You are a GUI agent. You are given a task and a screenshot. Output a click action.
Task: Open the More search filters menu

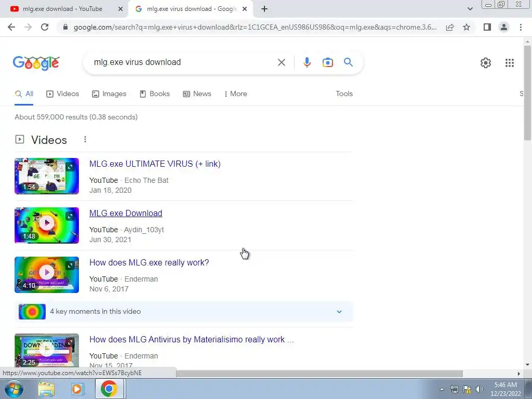(x=235, y=94)
